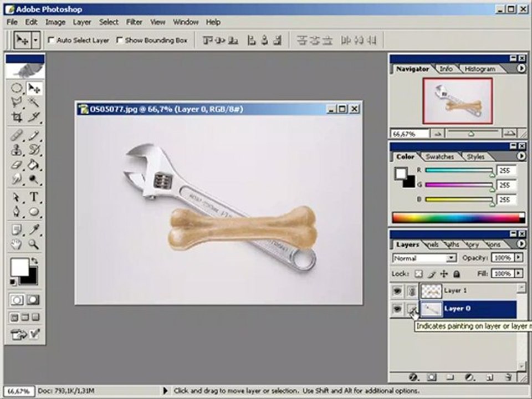This screenshot has width=532, height=399.
Task: Select the Crop tool
Action: coord(16,117)
